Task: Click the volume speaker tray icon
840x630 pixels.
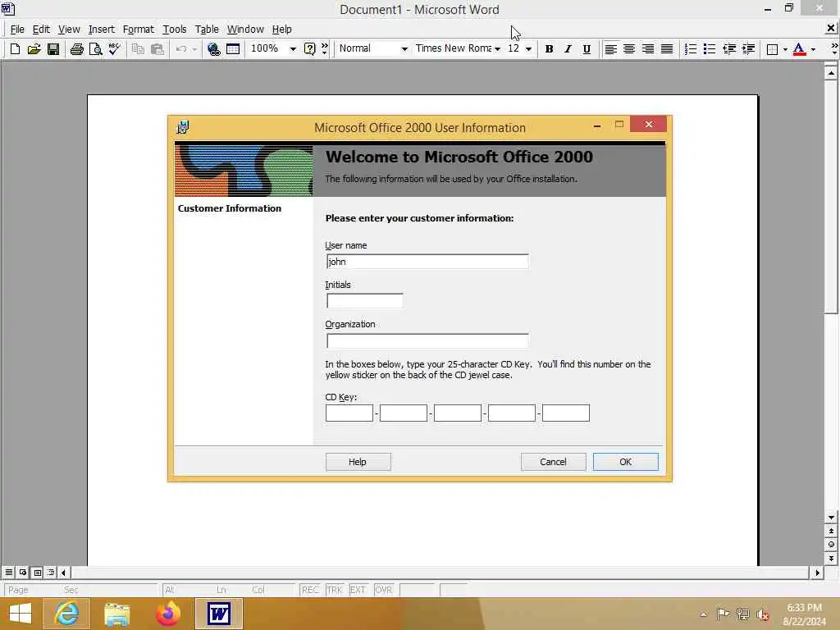Action: pyautogui.click(x=762, y=614)
